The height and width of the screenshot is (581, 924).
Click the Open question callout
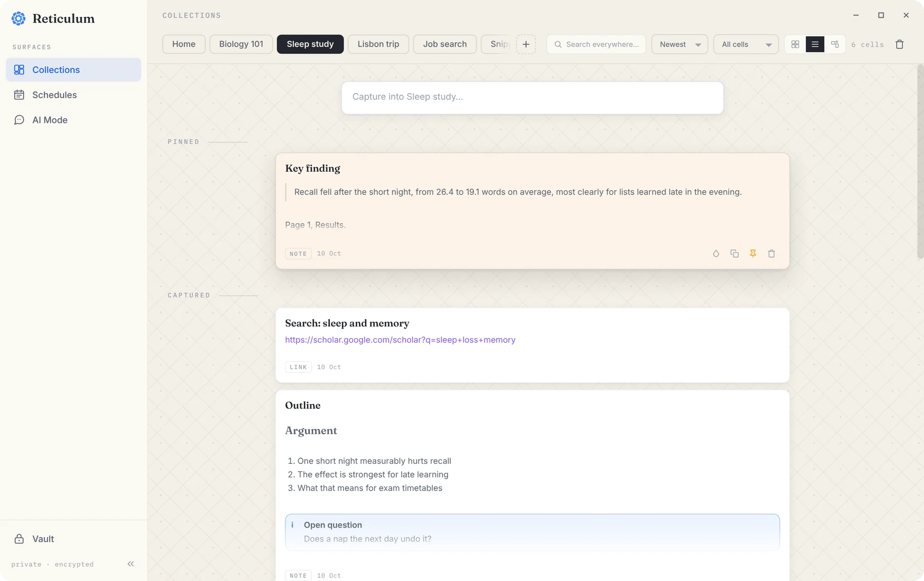532,532
